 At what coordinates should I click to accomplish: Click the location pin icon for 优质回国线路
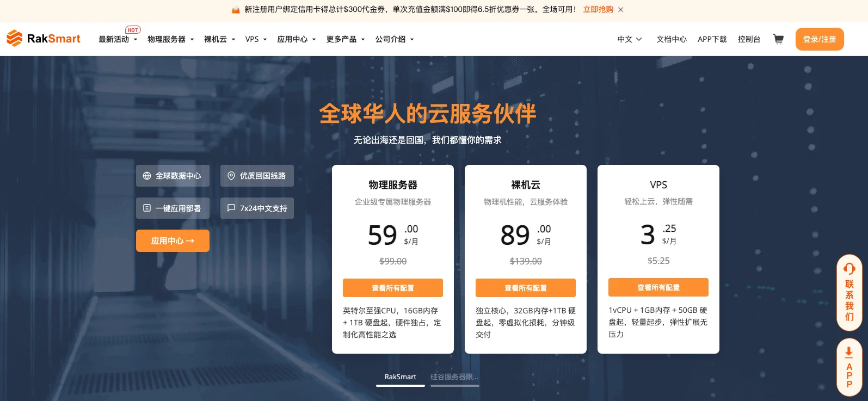point(231,176)
